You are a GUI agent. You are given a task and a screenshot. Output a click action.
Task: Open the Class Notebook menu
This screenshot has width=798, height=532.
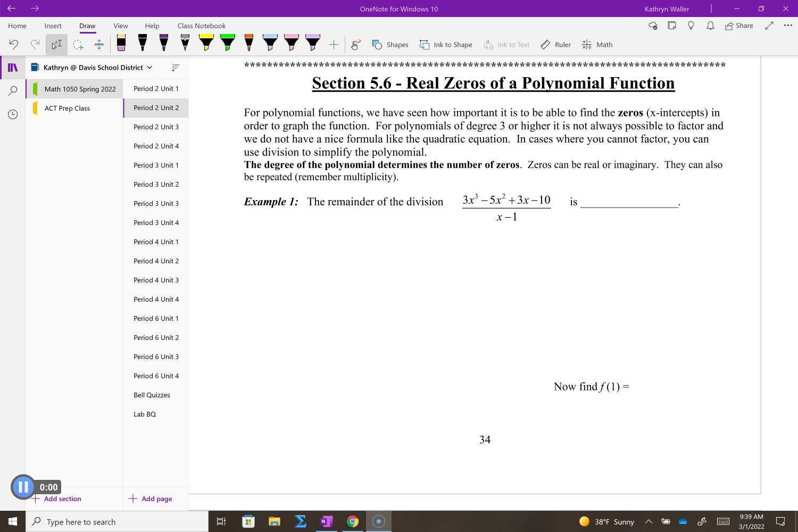201,26
